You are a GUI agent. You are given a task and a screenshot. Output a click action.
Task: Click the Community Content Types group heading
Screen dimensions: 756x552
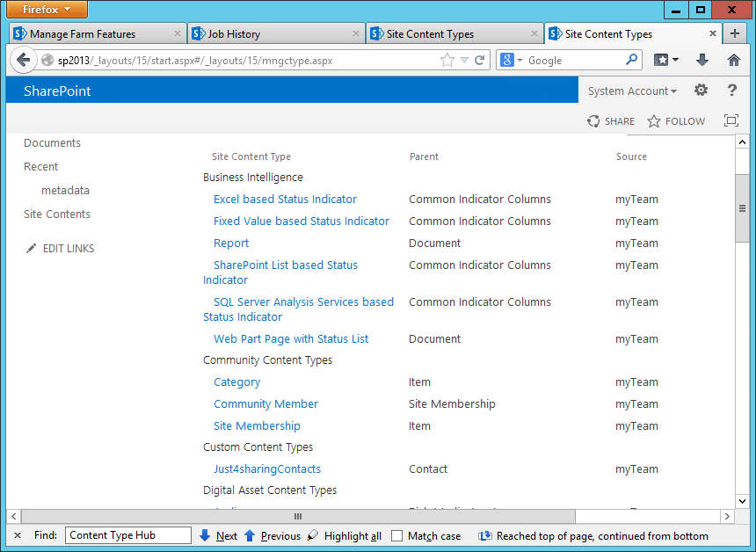(267, 360)
